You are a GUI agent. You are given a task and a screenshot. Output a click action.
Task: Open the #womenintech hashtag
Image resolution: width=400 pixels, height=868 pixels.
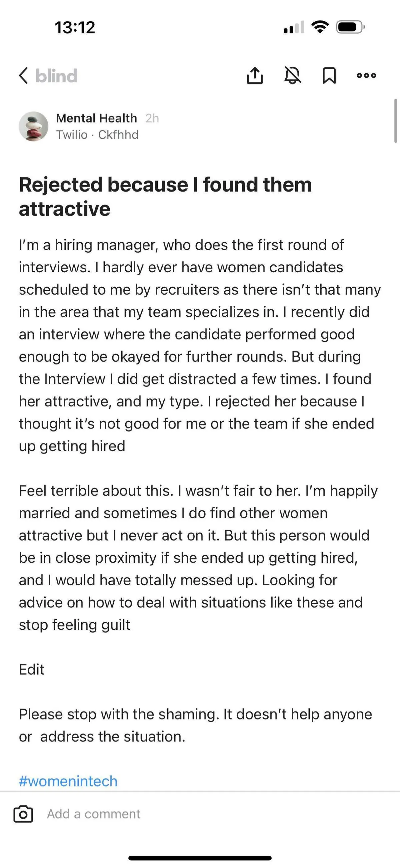click(68, 781)
